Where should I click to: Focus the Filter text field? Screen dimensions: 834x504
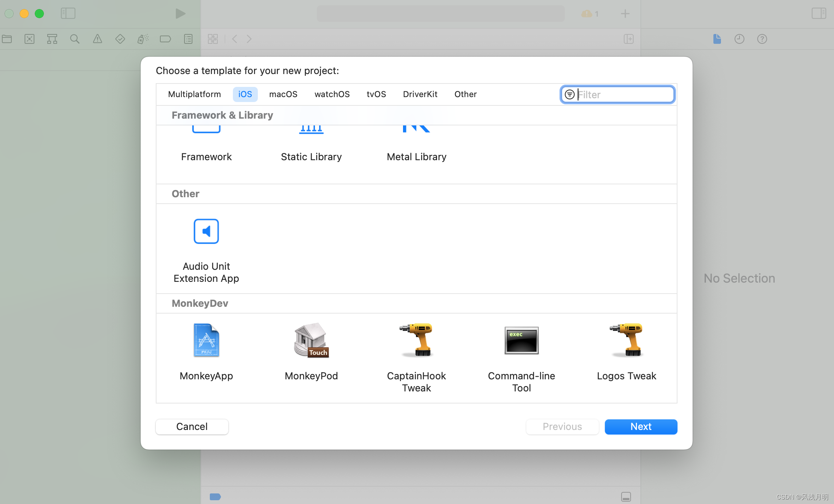tap(624, 94)
